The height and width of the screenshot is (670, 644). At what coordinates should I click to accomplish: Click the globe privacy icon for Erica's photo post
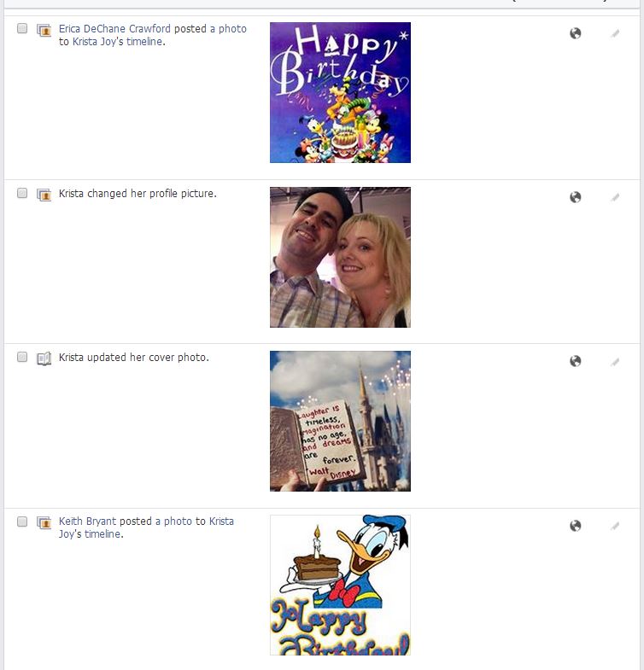(x=575, y=33)
